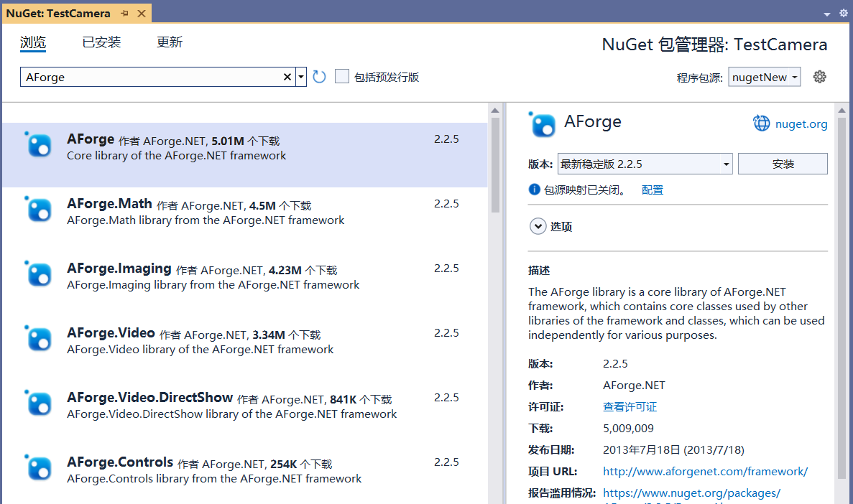Open the 查看许可证 license link
Screen dimensions: 853x504
coord(630,406)
